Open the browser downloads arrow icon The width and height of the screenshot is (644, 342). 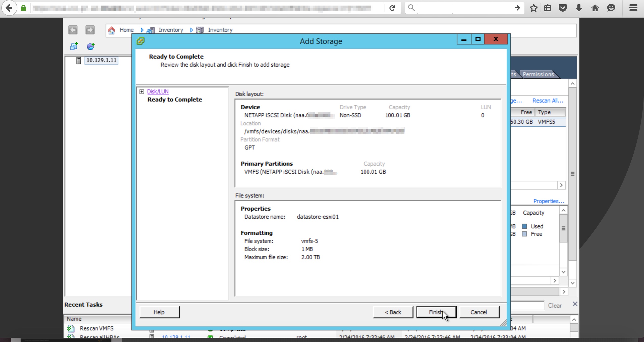(x=579, y=8)
